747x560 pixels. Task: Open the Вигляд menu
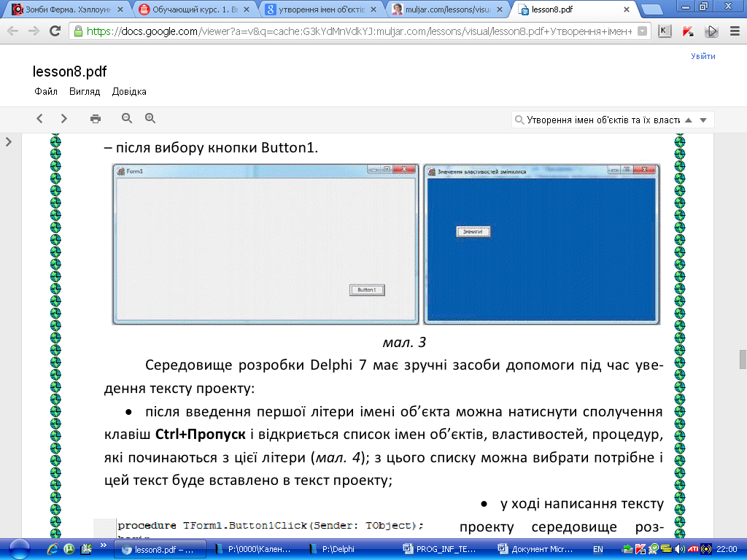coord(85,91)
